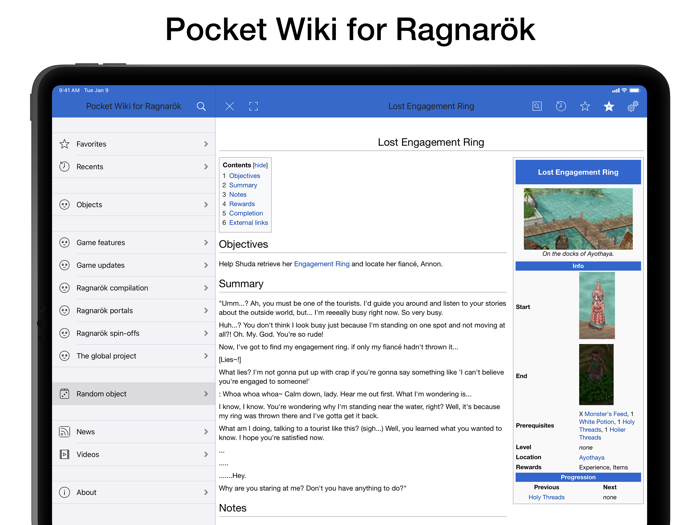
Task: Click the Ragnarök portals face icon
Action: 65,310
